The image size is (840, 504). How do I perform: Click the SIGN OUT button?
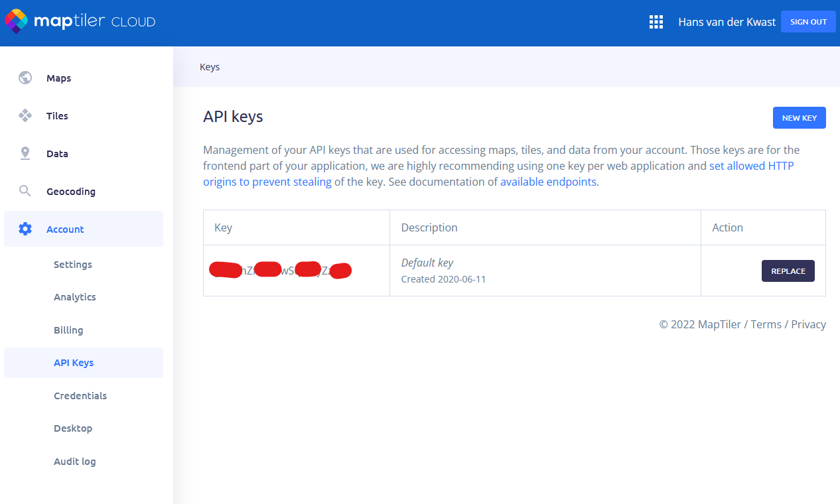coord(808,22)
